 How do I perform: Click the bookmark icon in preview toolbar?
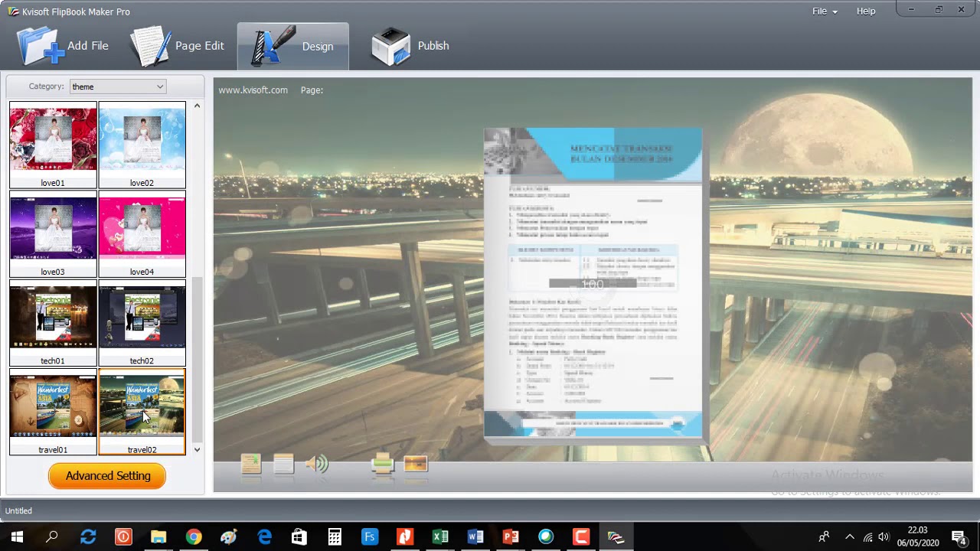pos(251,464)
